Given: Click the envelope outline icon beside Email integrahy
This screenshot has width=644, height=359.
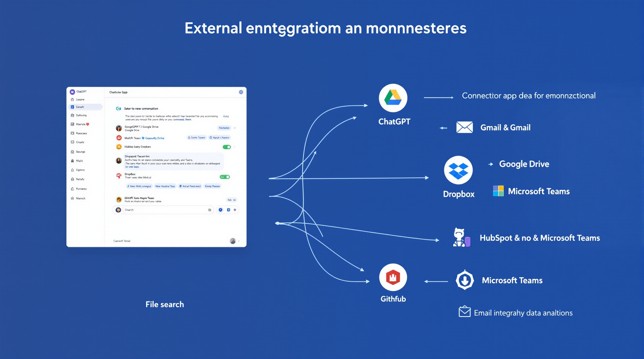Looking at the screenshot, I should (465, 311).
